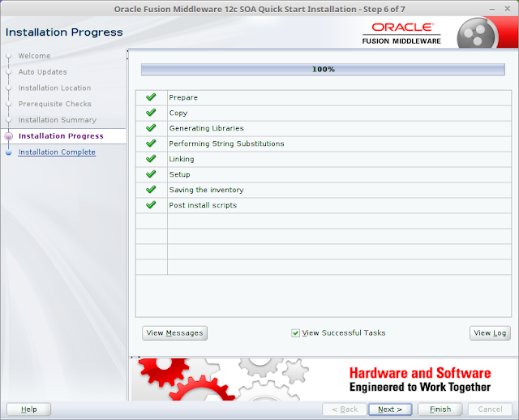Click the silver sphere emblem in the header

(476, 34)
